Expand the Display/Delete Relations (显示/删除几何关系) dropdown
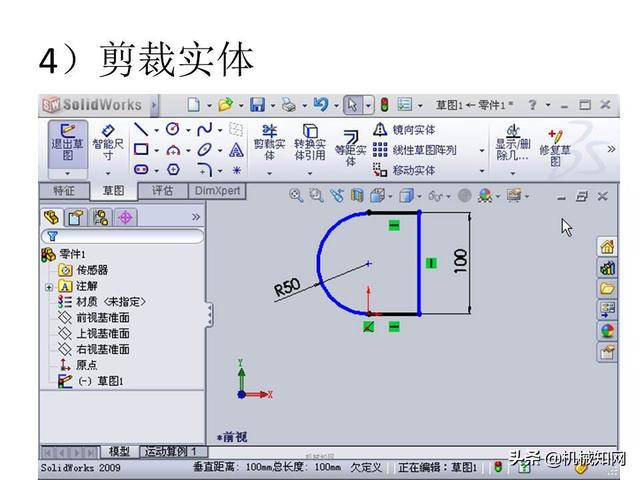Viewport: 640px width, 480px height. (513, 173)
